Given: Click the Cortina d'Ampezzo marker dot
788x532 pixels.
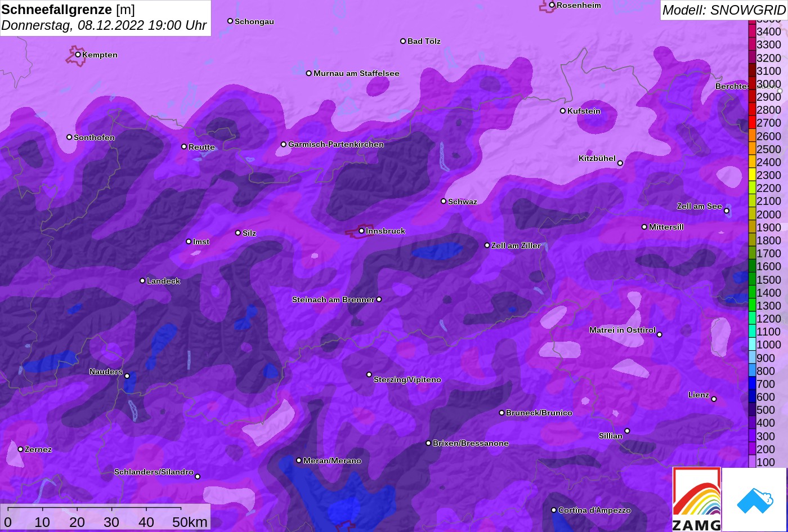Looking at the screenshot, I should click(x=554, y=510).
